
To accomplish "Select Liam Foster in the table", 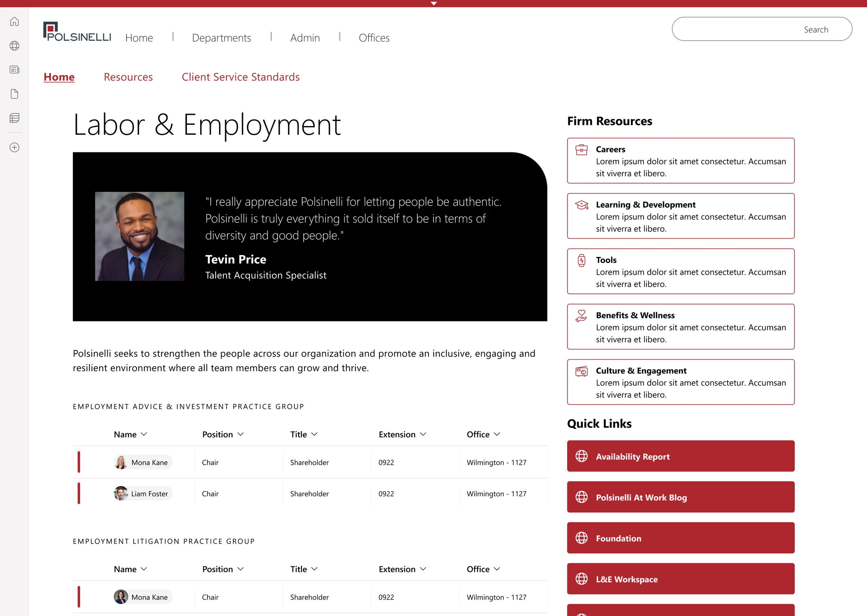I will 143,494.
